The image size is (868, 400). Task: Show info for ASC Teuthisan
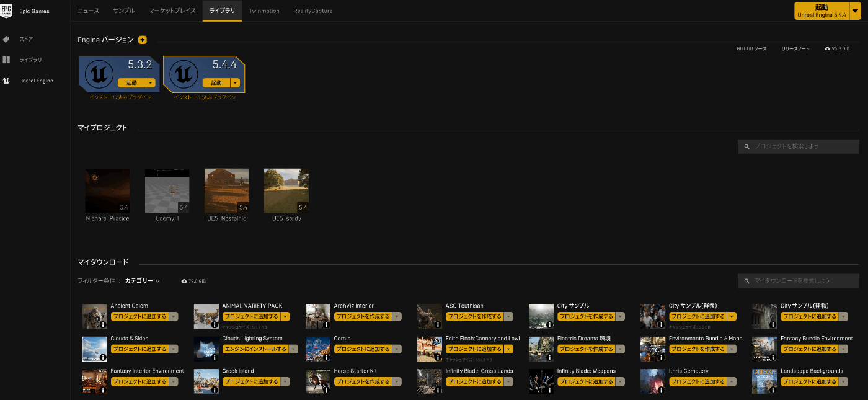[438, 325]
